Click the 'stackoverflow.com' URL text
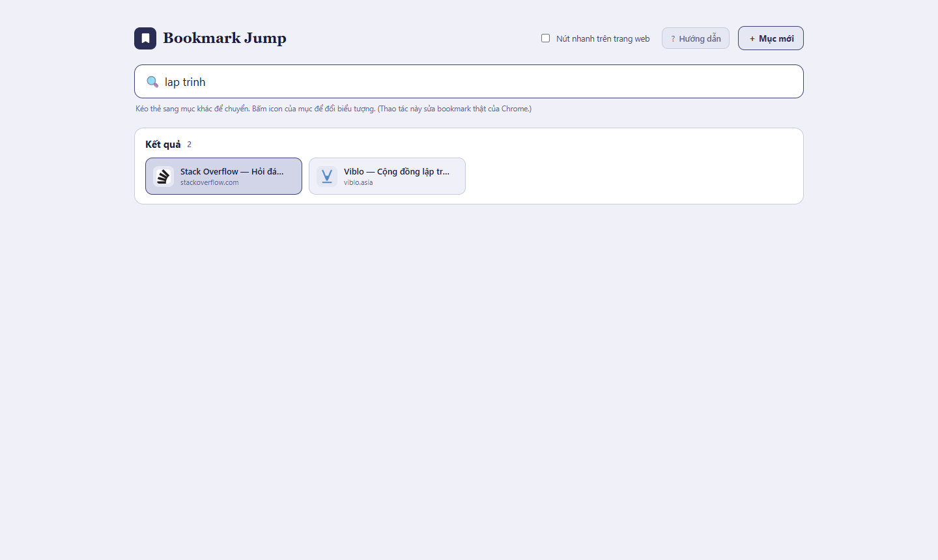 coord(209,183)
